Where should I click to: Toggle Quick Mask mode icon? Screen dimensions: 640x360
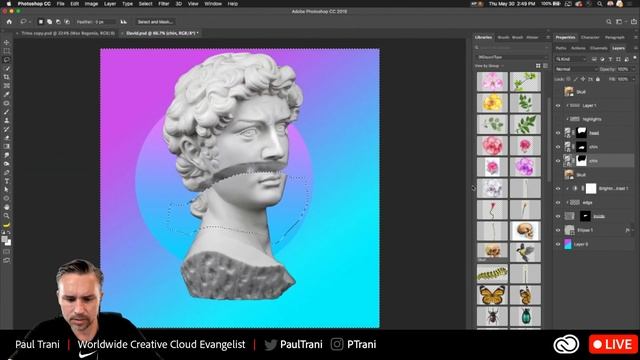click(x=7, y=252)
